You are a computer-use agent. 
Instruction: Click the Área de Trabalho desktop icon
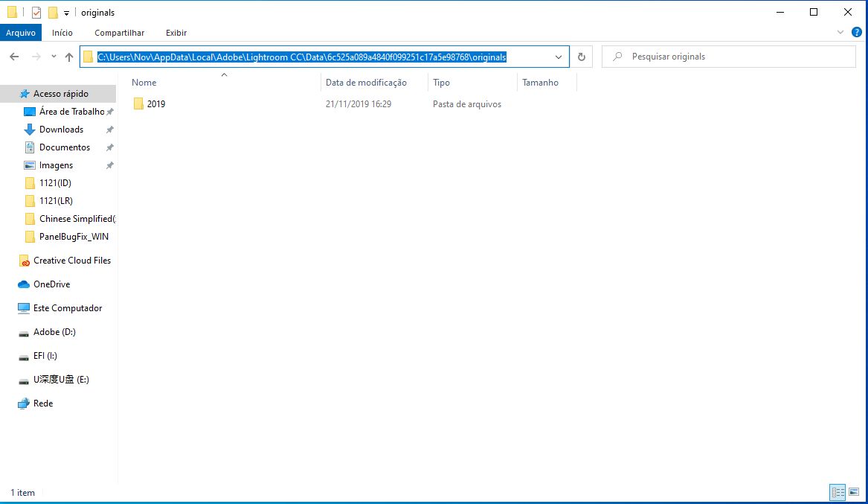coord(29,112)
